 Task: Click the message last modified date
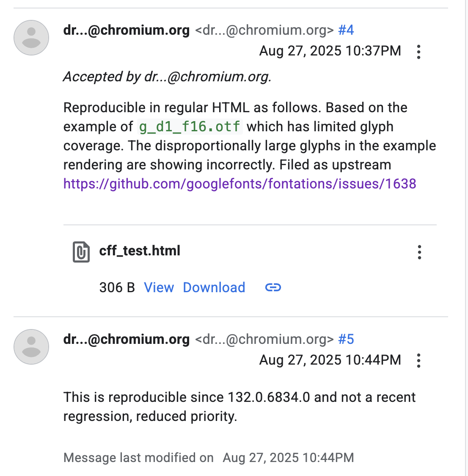288,457
